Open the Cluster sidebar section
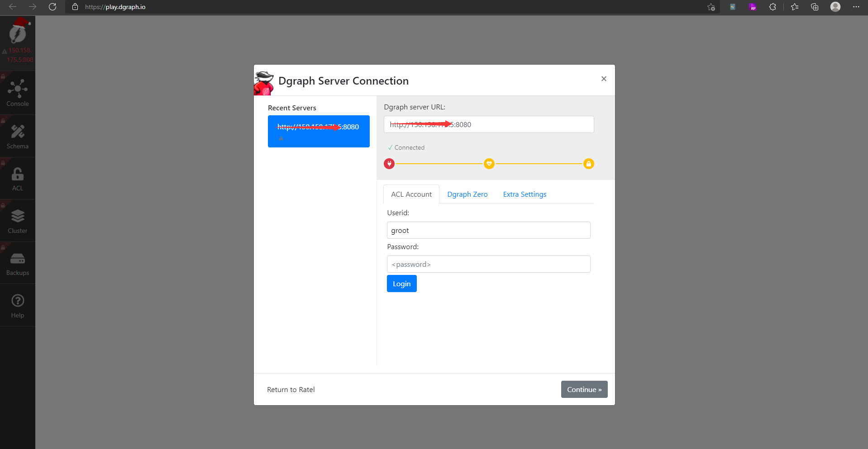This screenshot has width=868, height=449. pos(18,221)
